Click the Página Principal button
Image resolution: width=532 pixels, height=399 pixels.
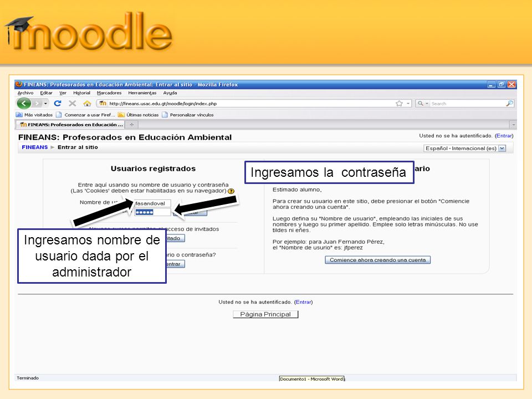pyautogui.click(x=265, y=314)
